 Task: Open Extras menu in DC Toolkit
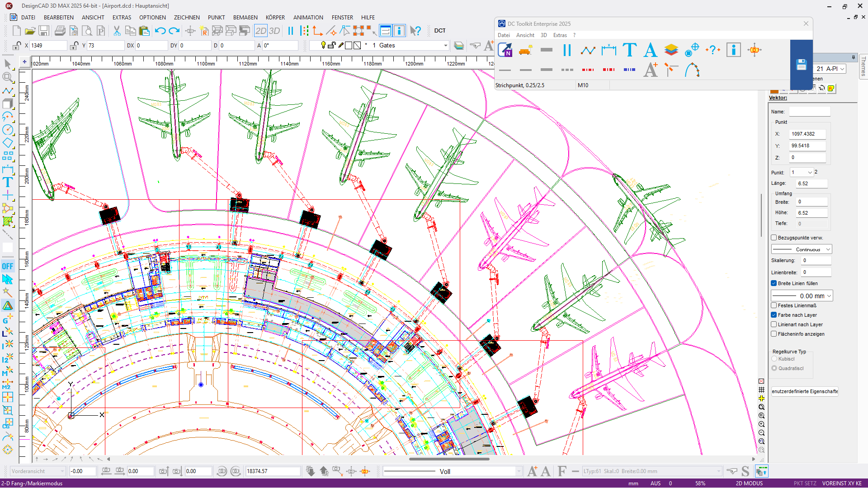560,35
